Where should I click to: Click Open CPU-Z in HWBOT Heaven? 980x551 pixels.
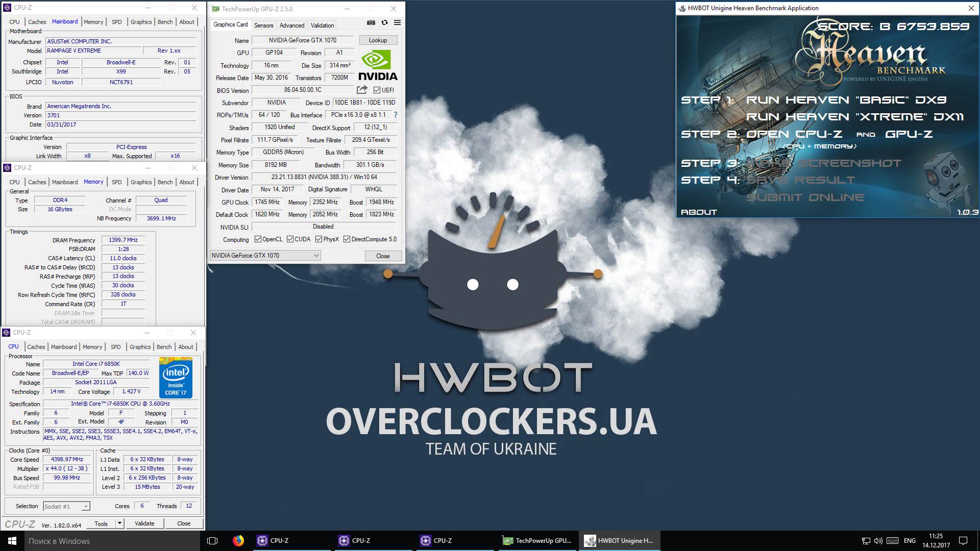[x=794, y=134]
